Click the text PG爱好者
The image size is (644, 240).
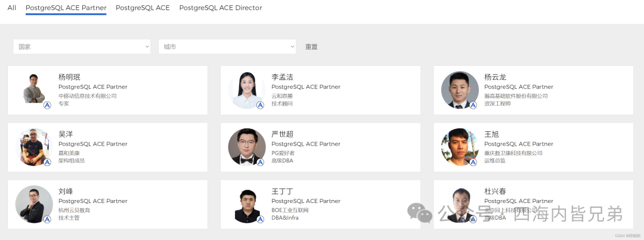pos(283,153)
